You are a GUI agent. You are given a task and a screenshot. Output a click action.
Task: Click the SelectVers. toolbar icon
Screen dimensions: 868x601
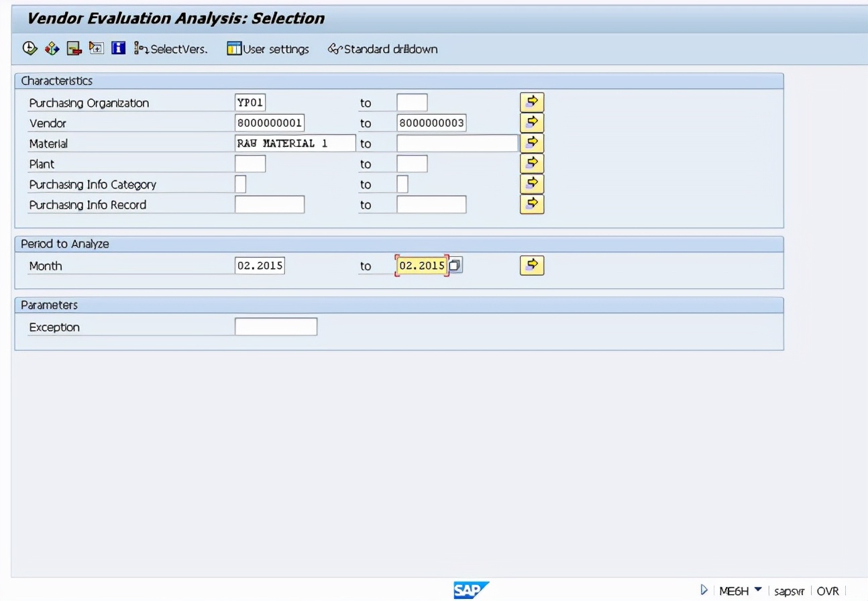170,48
